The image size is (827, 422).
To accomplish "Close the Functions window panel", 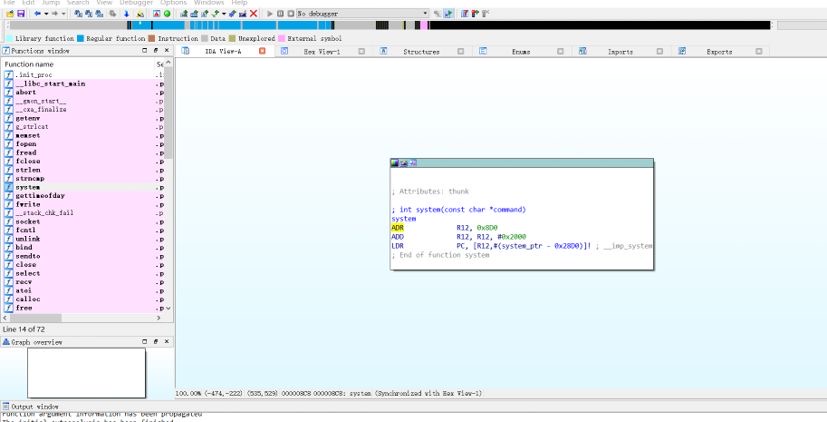I will 167,51.
